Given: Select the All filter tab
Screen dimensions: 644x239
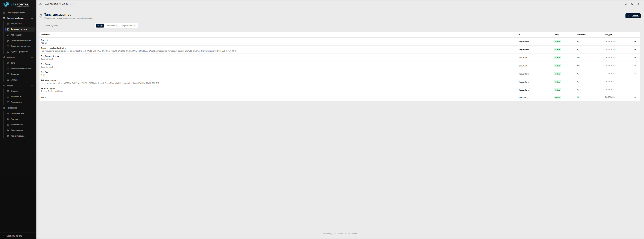Looking at the screenshot, I should coord(100,26).
